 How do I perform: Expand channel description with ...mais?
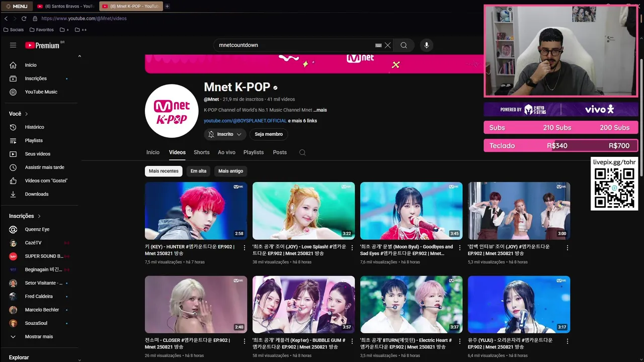(320, 110)
